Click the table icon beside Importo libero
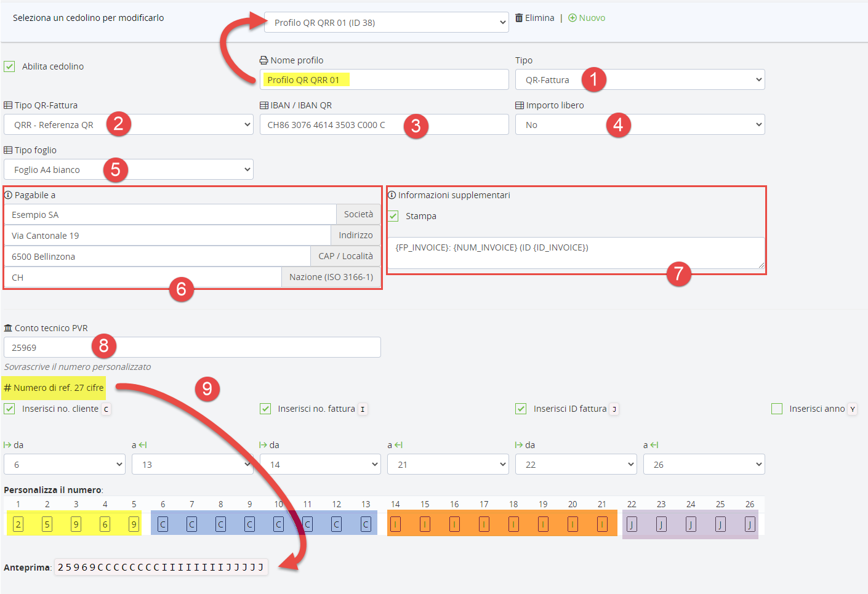Viewport: 868px width, 594px height. pos(520,105)
